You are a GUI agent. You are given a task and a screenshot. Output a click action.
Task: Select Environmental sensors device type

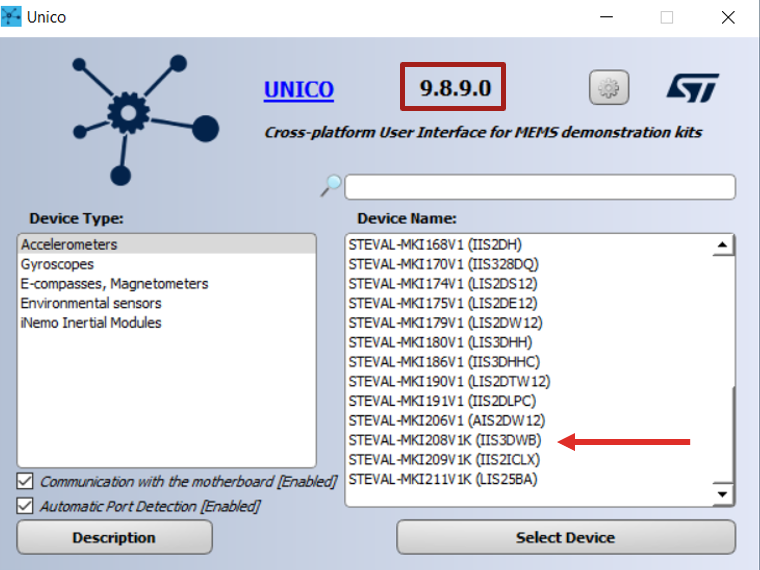(x=167, y=303)
